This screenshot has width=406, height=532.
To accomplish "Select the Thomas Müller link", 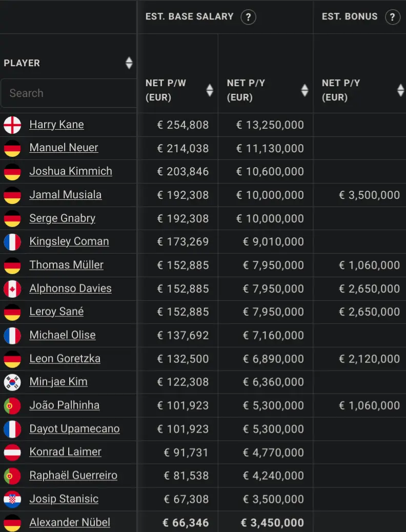I will [67, 264].
